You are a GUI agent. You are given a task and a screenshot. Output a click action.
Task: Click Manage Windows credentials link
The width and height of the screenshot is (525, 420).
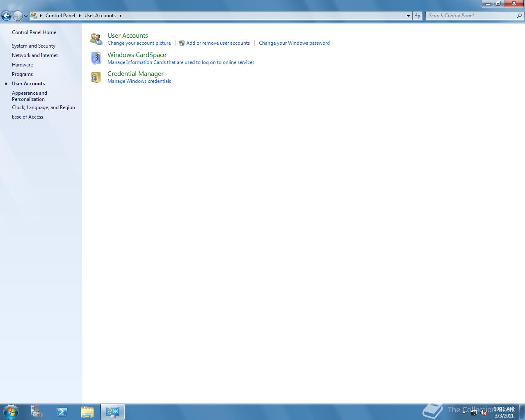click(139, 81)
